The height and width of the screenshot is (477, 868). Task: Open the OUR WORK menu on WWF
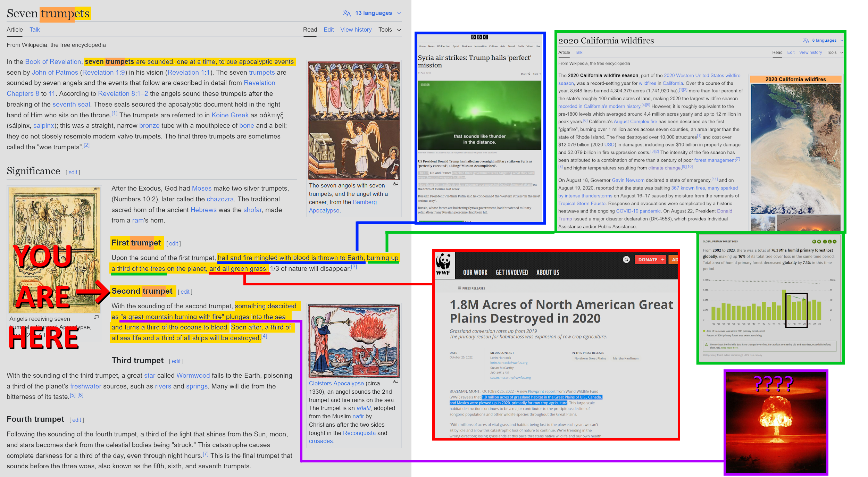pos(475,273)
